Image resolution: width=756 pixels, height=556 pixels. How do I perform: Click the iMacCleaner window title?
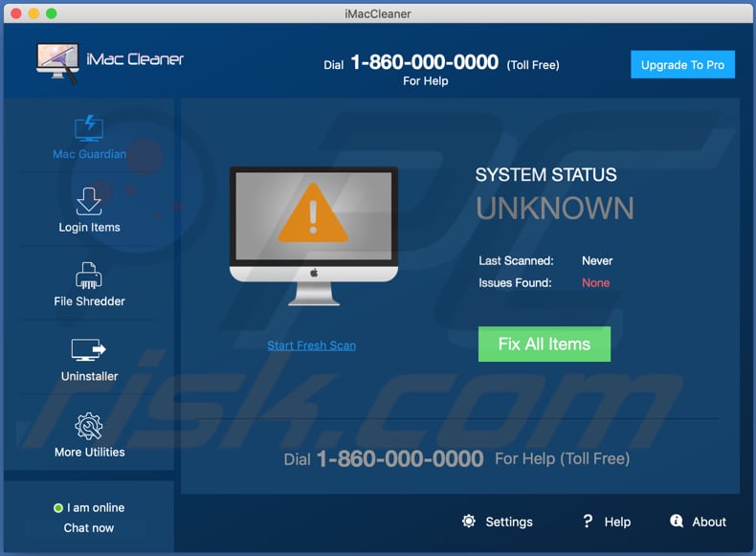[378, 14]
